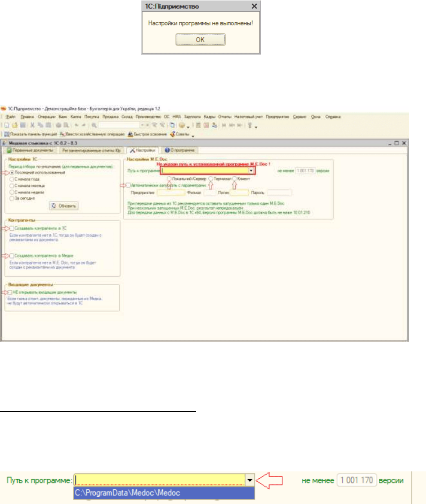Click the toolbar search text field
The width and height of the screenshot is (426, 504).
pyautogui.click(x=119, y=125)
